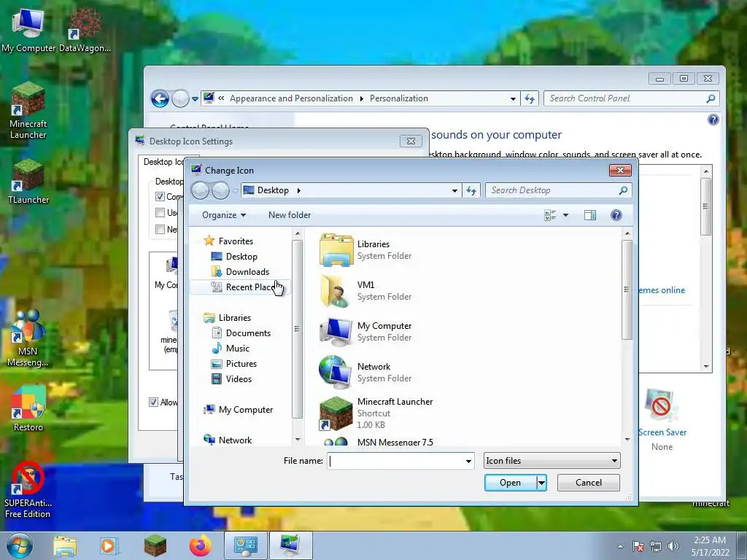Refresh the Desktop address bar
This screenshot has width=747, height=560.
click(471, 190)
